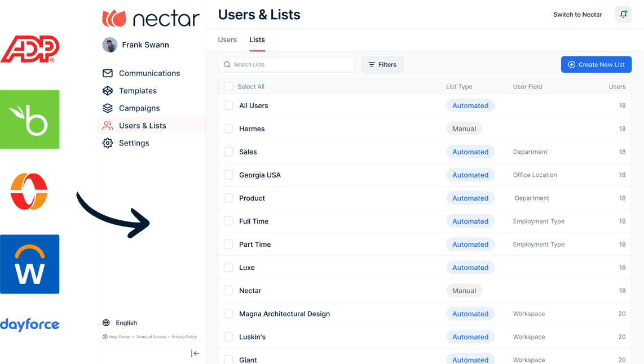Click the Frank Swann user name
The width and height of the screenshot is (644, 364).
pyautogui.click(x=145, y=45)
